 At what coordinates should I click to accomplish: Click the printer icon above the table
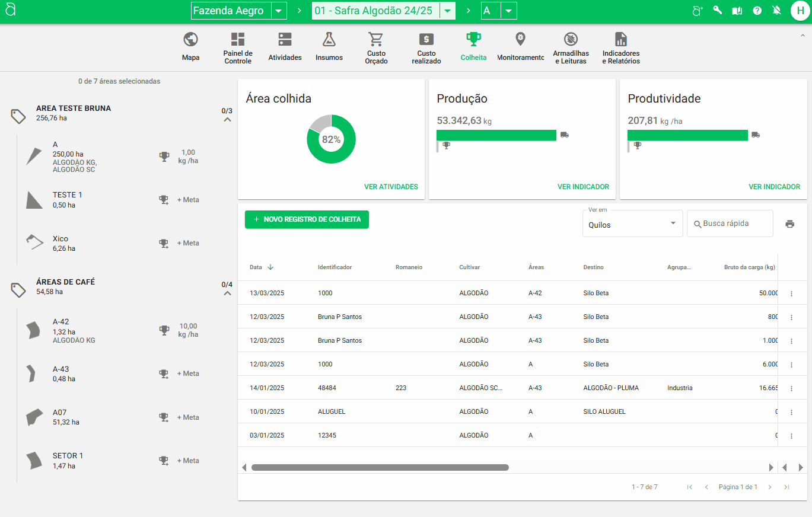(789, 224)
